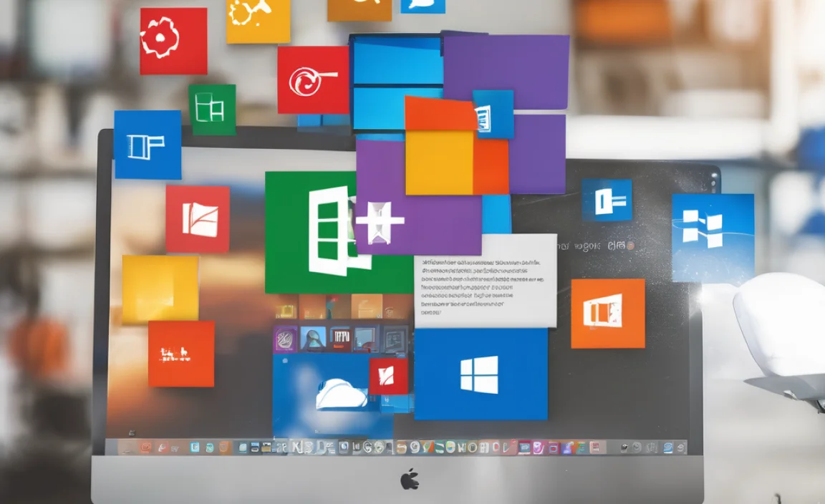Click the red icon at the dock's left end
Image resolution: width=825 pixels, height=504 pixels.
point(145,447)
